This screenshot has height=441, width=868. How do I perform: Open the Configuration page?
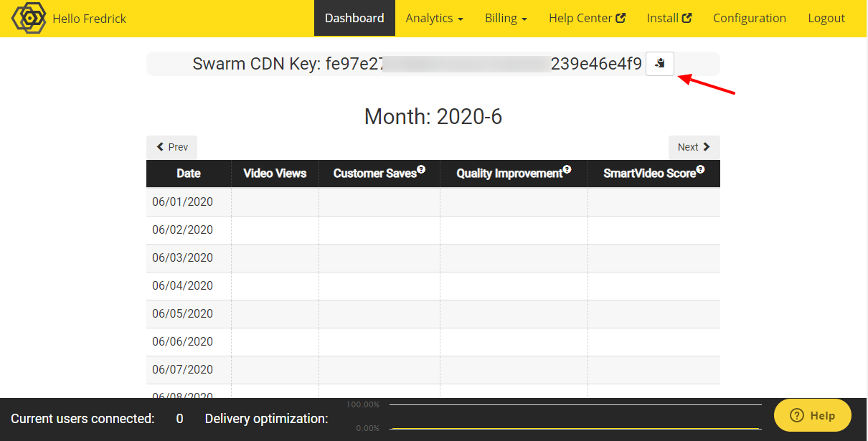pyautogui.click(x=749, y=18)
